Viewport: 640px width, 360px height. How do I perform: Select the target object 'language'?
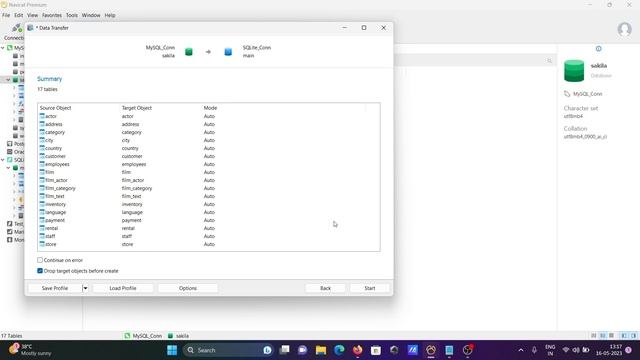click(132, 212)
